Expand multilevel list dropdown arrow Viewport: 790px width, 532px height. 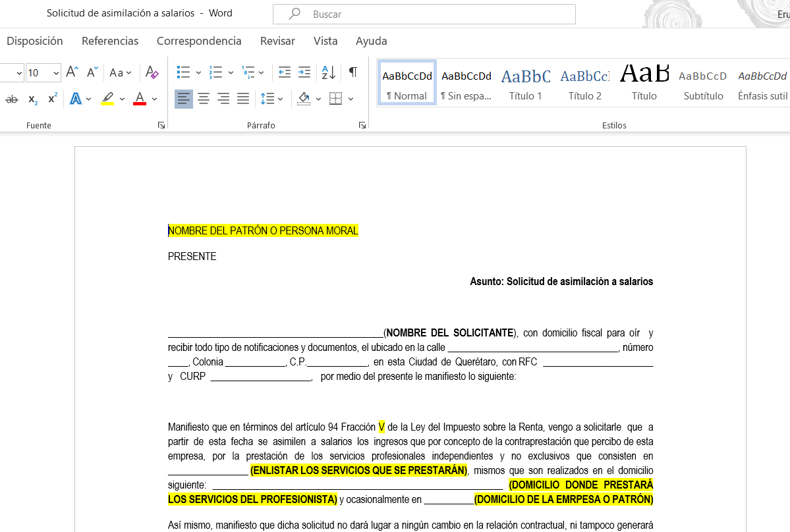[261, 73]
